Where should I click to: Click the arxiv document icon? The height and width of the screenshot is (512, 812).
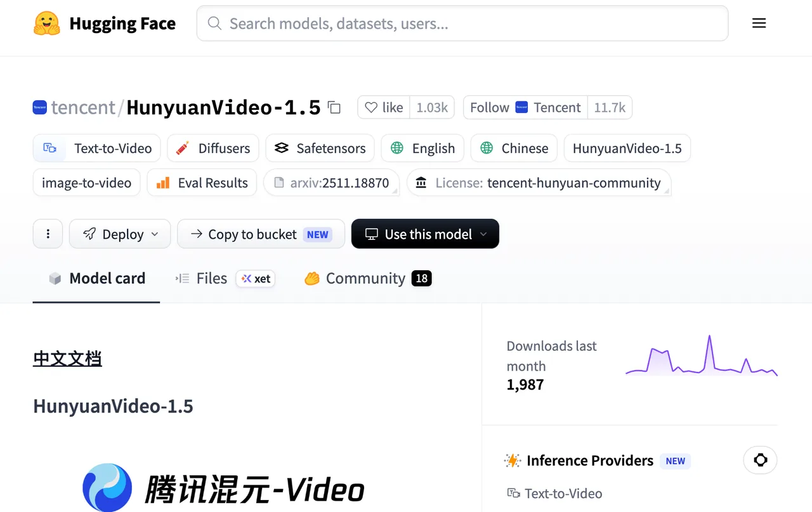tap(278, 183)
